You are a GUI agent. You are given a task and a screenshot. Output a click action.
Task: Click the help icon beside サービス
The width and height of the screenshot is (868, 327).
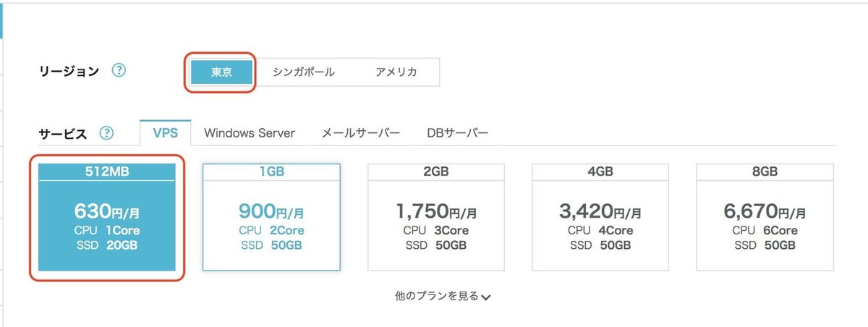point(107,133)
